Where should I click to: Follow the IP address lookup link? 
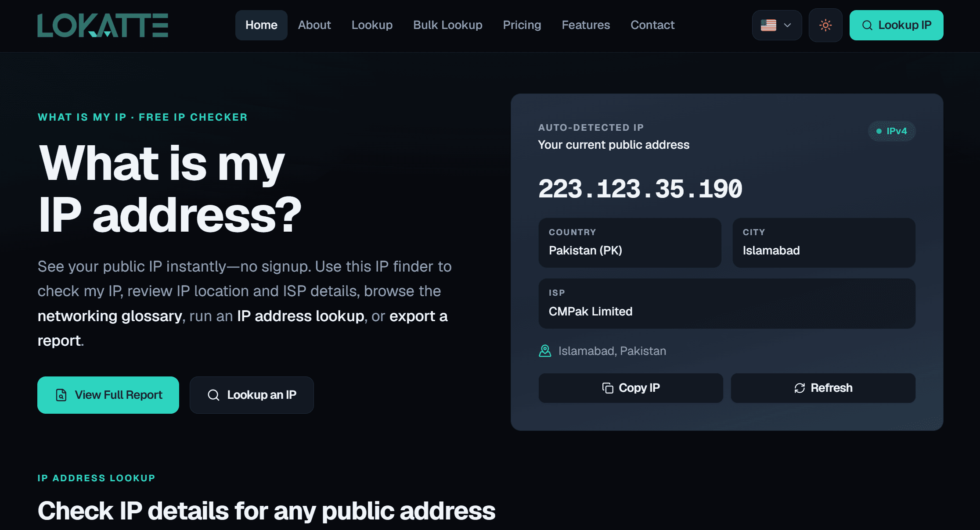(x=301, y=316)
